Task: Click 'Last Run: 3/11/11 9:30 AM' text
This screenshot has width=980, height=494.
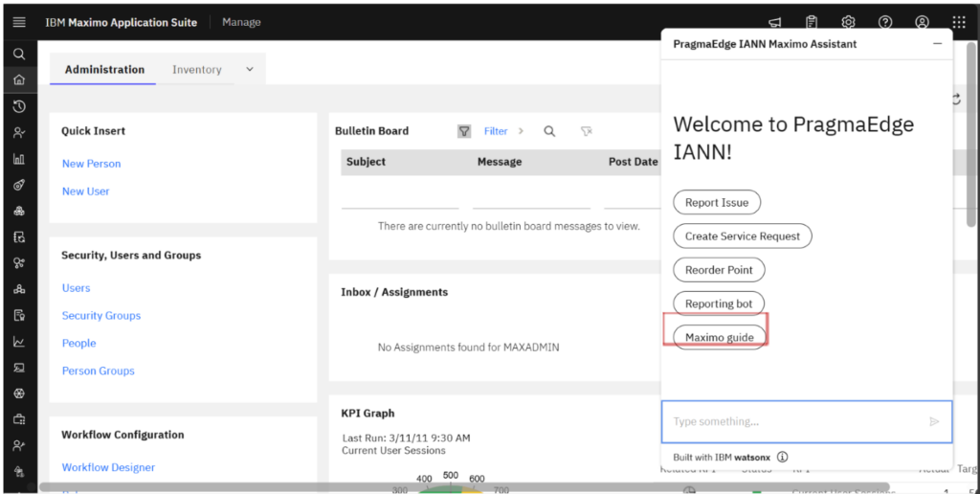Action: (406, 438)
